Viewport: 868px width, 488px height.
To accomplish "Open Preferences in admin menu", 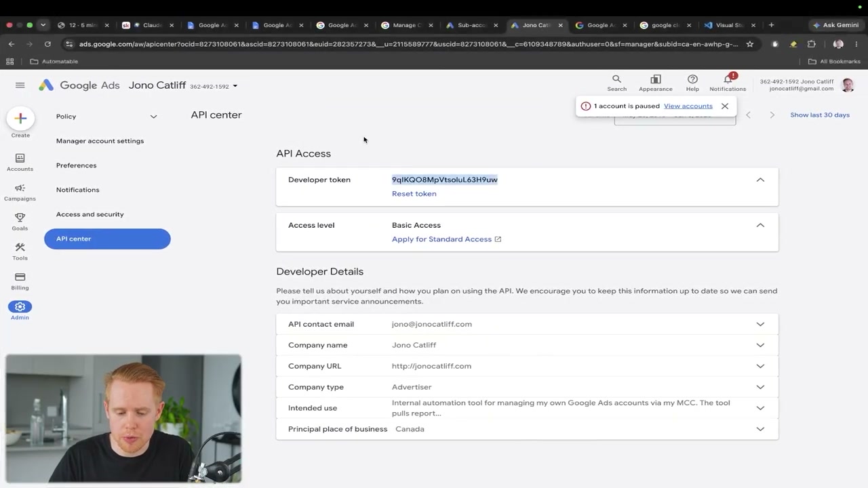I will [x=76, y=165].
